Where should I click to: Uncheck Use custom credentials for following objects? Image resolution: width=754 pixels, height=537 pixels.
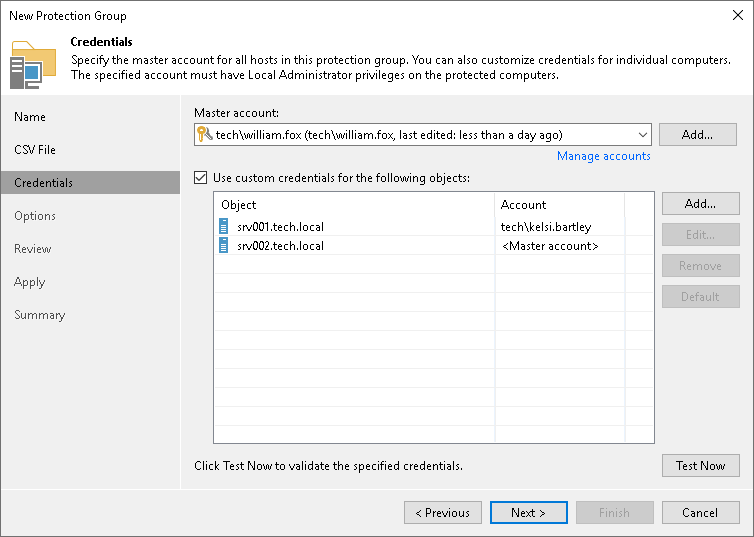(201, 177)
